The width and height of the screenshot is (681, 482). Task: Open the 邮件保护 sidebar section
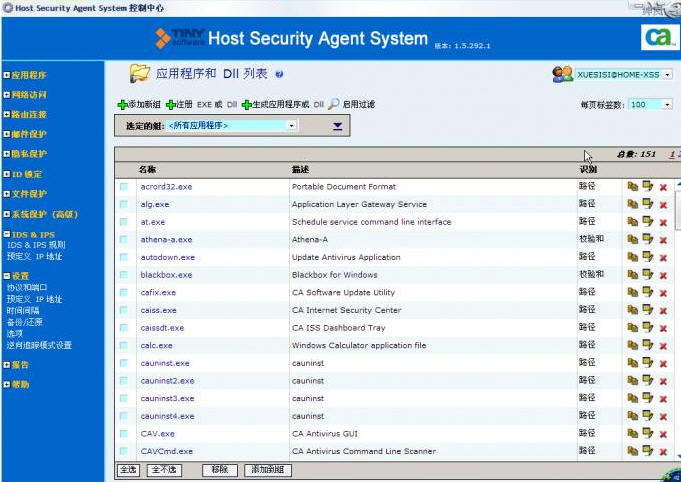(x=29, y=134)
